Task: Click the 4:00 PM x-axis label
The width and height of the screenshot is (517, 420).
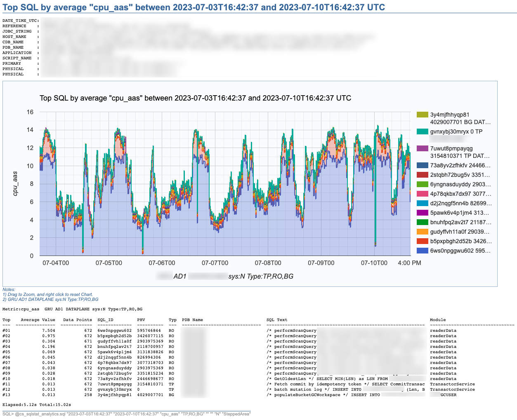Action: click(x=409, y=263)
